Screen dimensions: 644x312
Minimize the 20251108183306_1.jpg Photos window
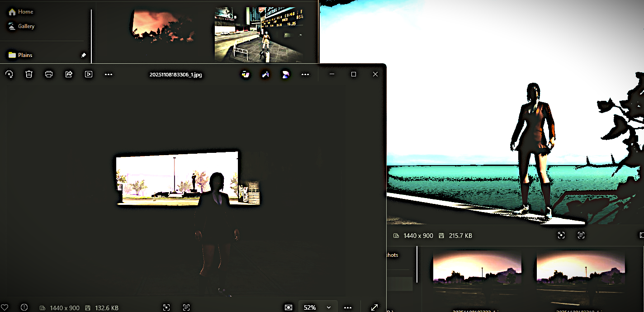point(332,74)
